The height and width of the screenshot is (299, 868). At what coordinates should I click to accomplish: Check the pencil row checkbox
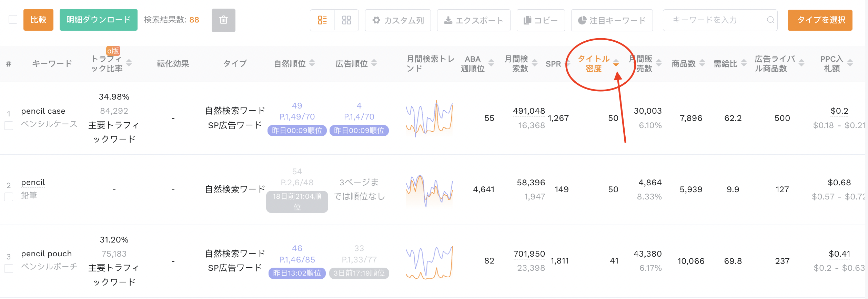(x=9, y=197)
